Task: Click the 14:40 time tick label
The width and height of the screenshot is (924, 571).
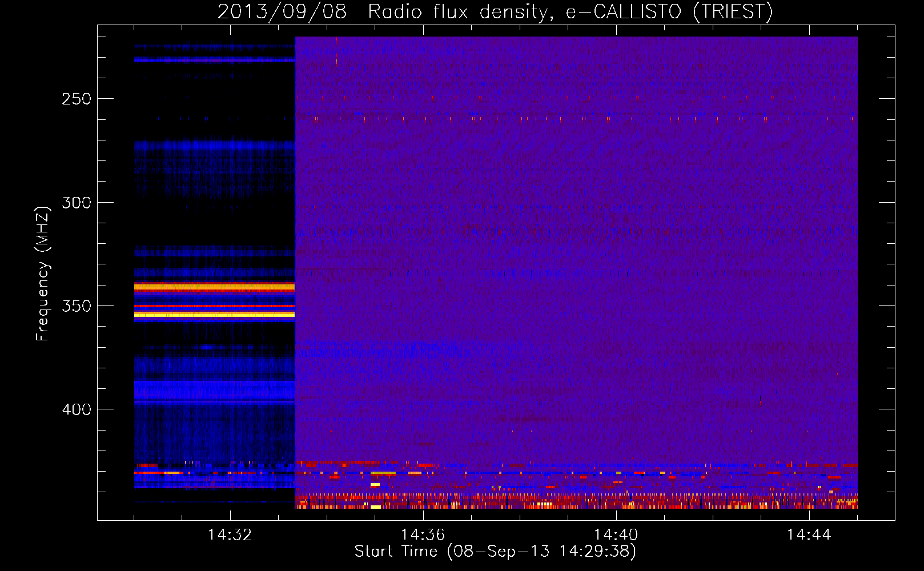Action: 616,535
